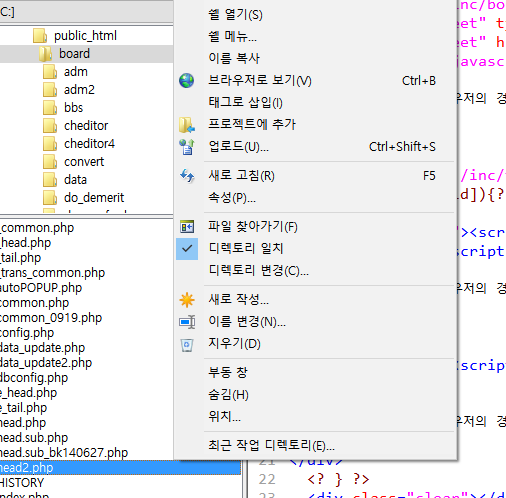
Task: Select 숨김(H) hide entry
Action: [x=228, y=395]
